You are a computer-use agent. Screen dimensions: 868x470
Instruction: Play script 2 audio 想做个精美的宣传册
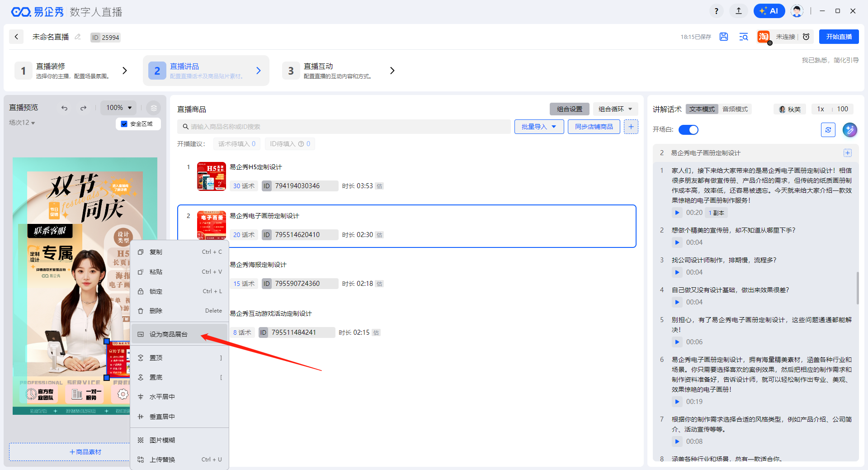(677, 242)
